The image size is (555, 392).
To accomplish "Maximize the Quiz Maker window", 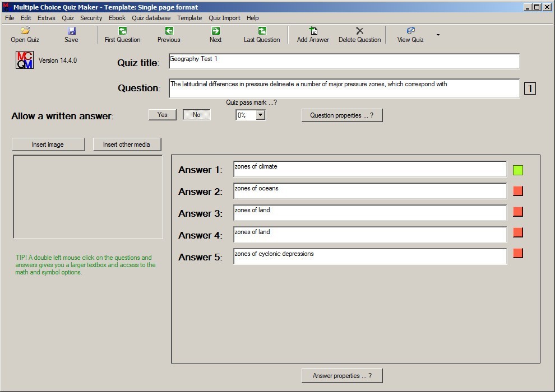I will [x=537, y=7].
